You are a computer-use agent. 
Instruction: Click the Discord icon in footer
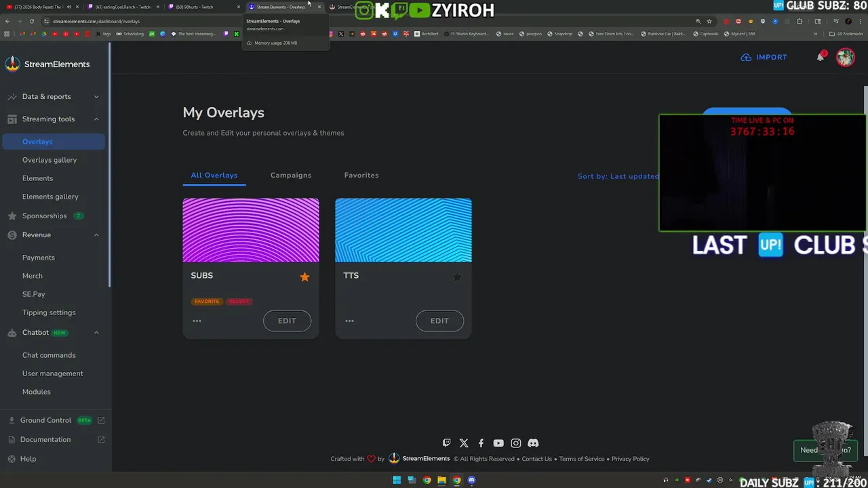pyautogui.click(x=533, y=443)
